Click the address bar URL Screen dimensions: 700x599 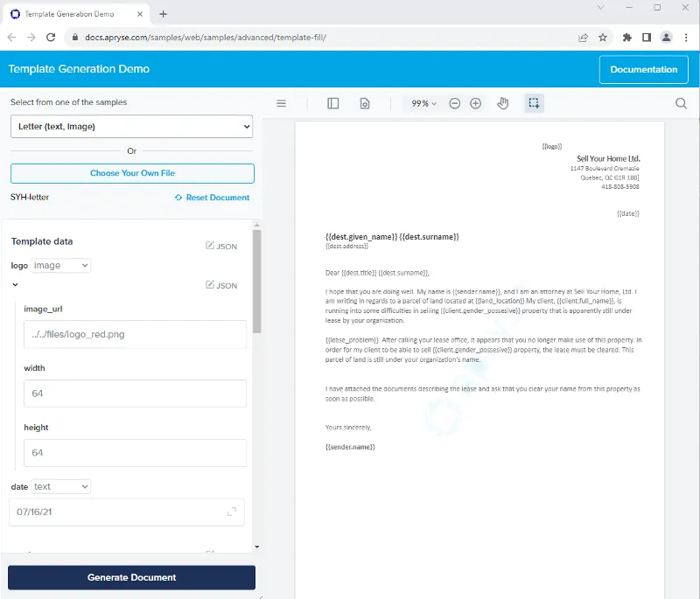pos(206,38)
